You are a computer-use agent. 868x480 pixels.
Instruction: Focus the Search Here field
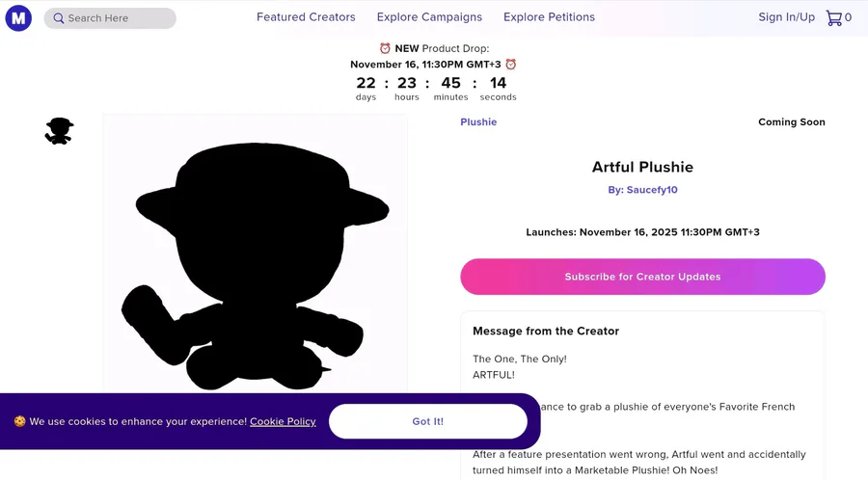(x=118, y=18)
